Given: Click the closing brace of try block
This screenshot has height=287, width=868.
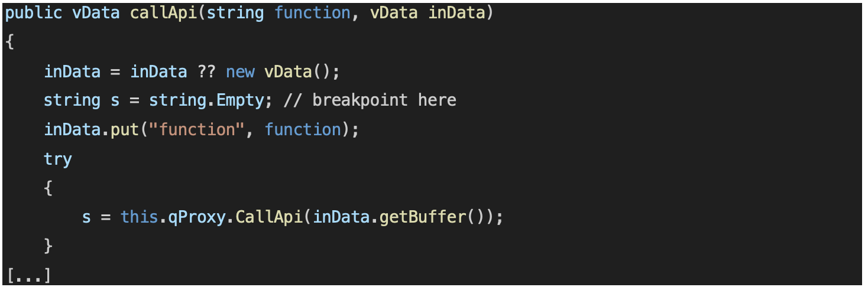Looking at the screenshot, I should 48,246.
